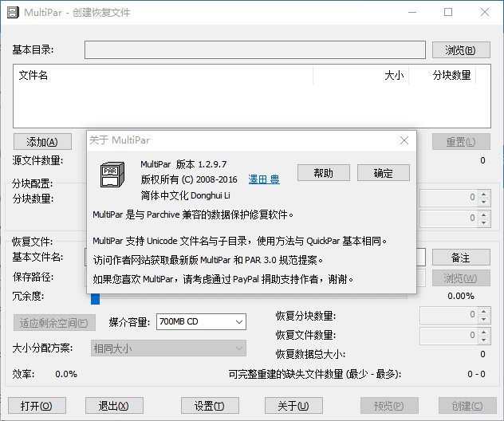The height and width of the screenshot is (421, 504).
Task: Click the 0.00% redundancy value text
Action: (461, 296)
